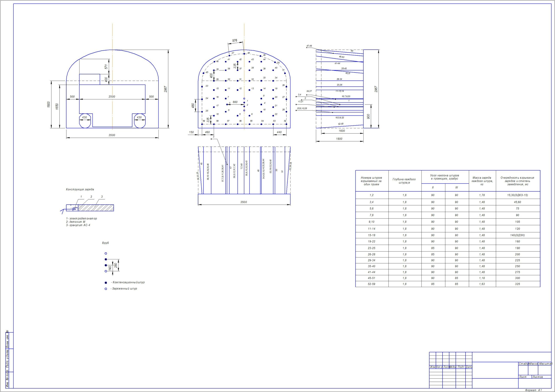Click the table row label '45-51'

(372, 278)
